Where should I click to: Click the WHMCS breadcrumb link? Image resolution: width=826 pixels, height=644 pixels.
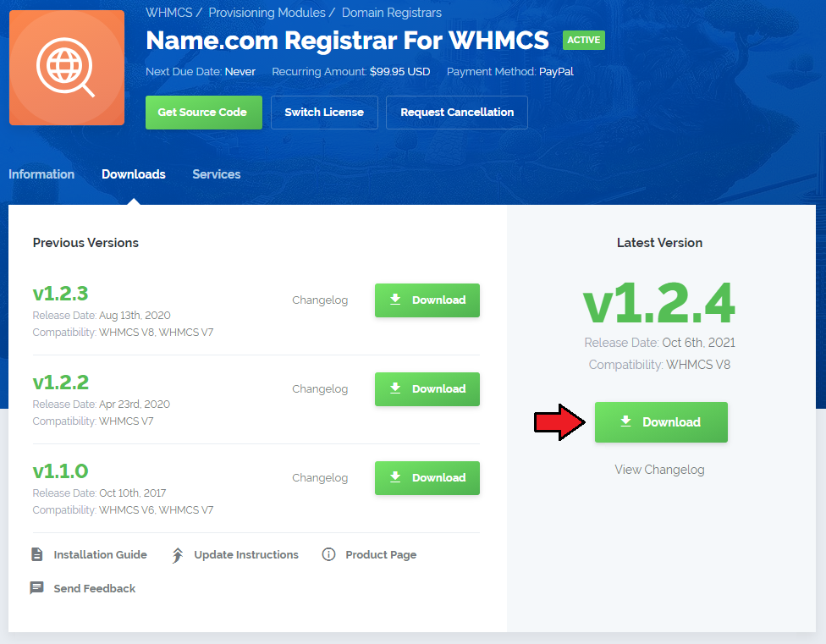pyautogui.click(x=169, y=13)
